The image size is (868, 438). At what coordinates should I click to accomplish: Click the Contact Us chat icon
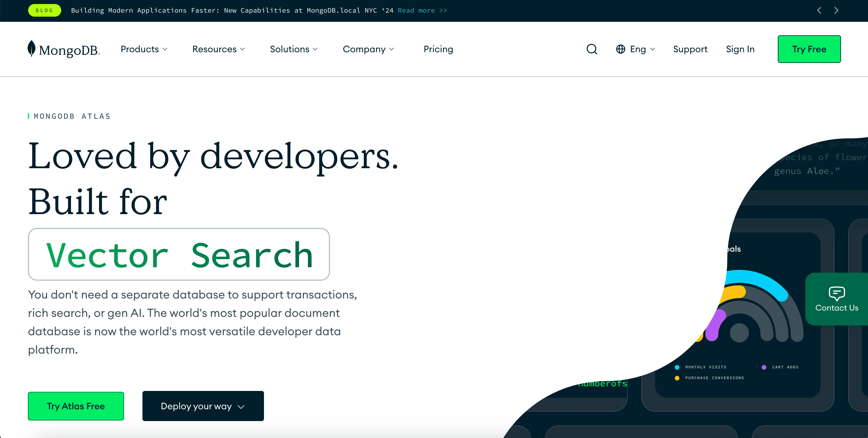tap(837, 293)
